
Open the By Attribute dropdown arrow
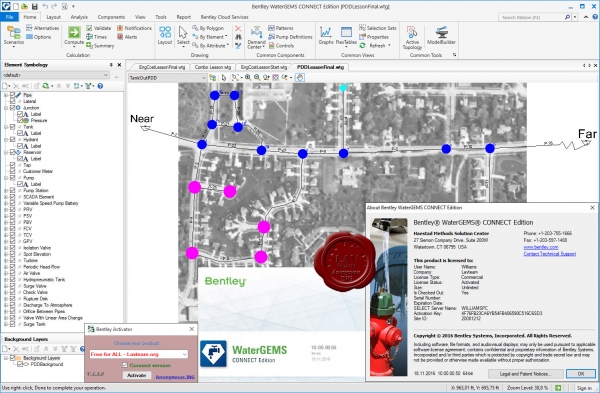pyautogui.click(x=228, y=46)
